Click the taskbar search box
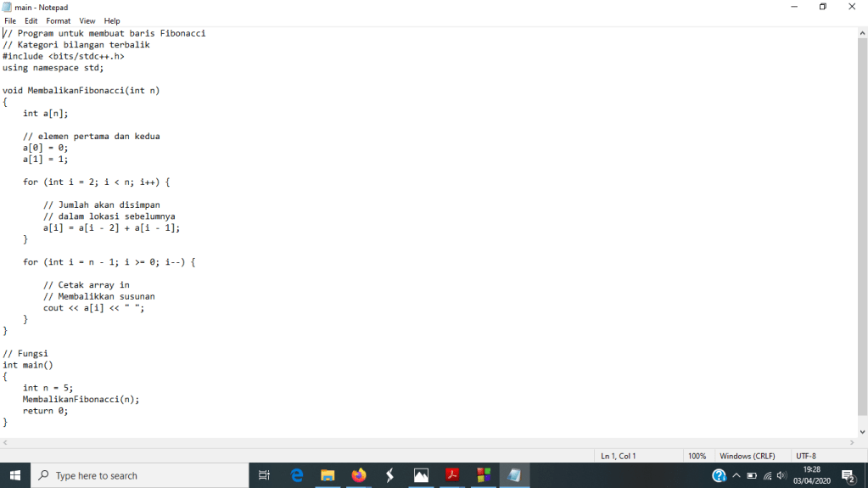Viewport: 868px width, 488px height. click(139, 475)
